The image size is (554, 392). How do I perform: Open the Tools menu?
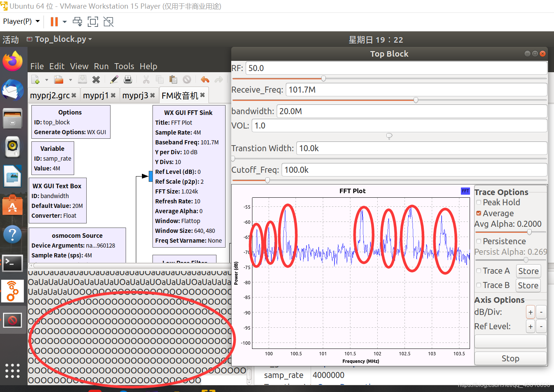(124, 66)
